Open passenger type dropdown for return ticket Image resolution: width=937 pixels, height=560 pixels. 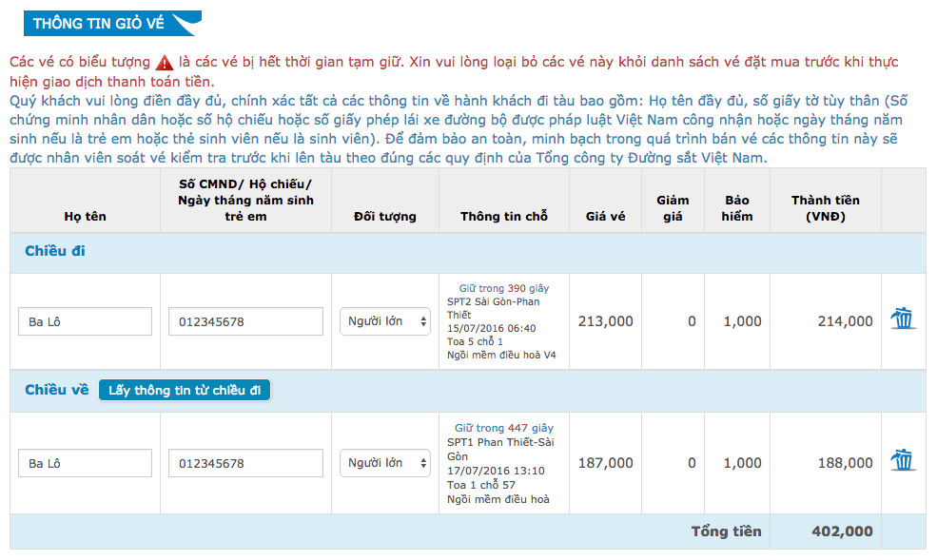[385, 463]
